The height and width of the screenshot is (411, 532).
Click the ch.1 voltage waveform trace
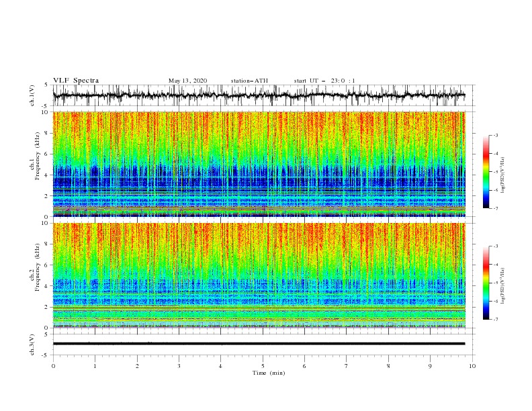(259, 95)
